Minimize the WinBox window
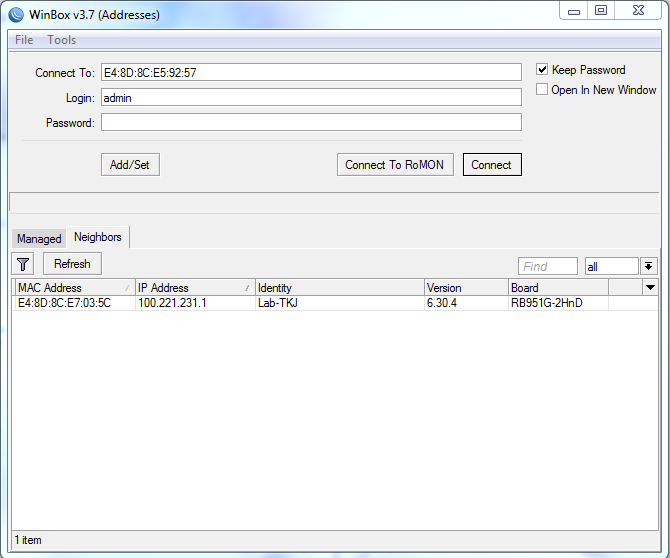The width and height of the screenshot is (670, 558). 573,11
